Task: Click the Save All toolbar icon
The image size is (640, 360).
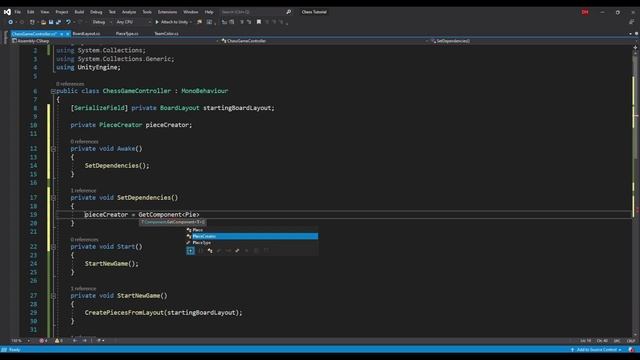Action: 58,22
